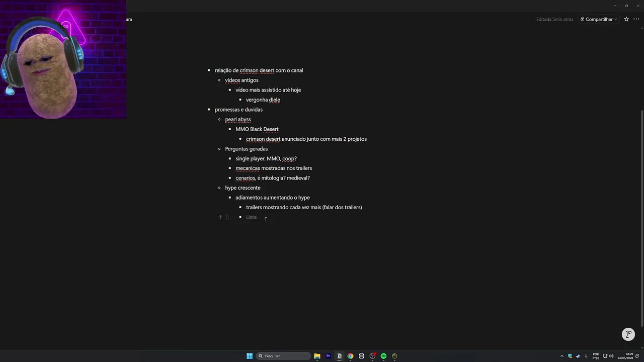Open Spotify from the taskbar

point(383,356)
